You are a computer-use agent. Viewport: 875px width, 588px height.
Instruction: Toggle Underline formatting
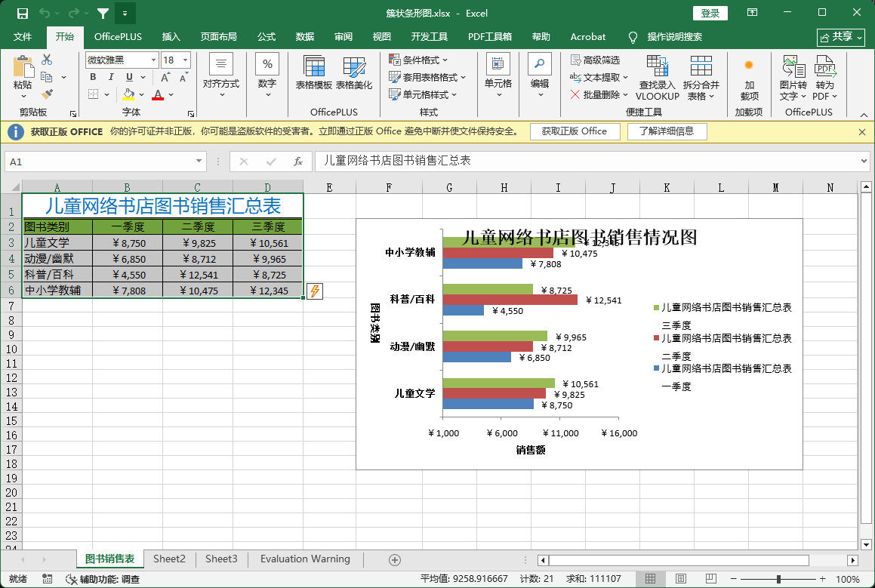point(129,77)
